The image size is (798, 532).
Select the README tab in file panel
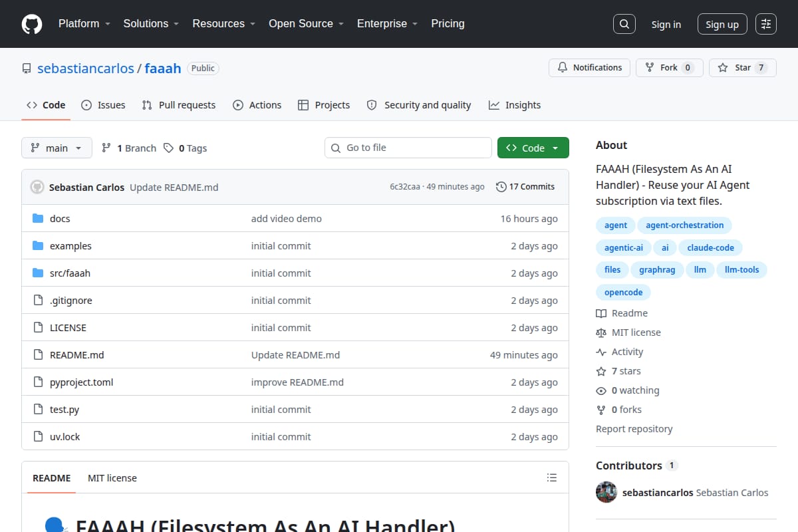point(52,477)
